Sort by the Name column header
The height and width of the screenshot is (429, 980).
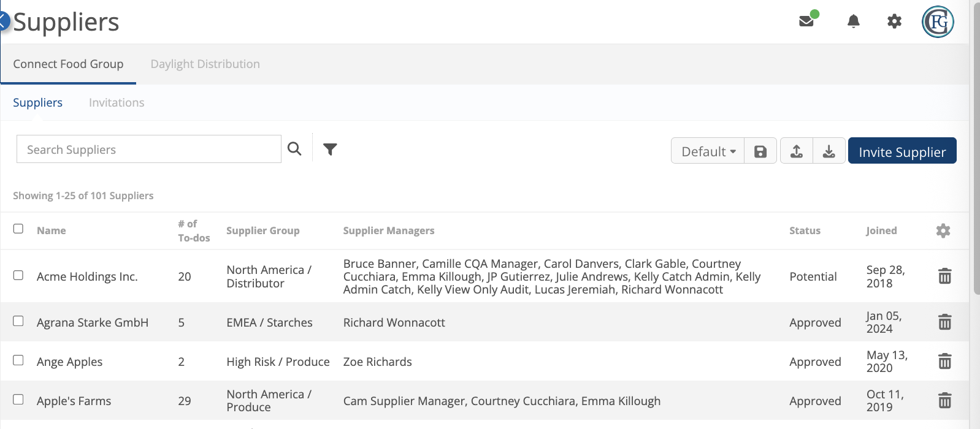click(x=52, y=230)
